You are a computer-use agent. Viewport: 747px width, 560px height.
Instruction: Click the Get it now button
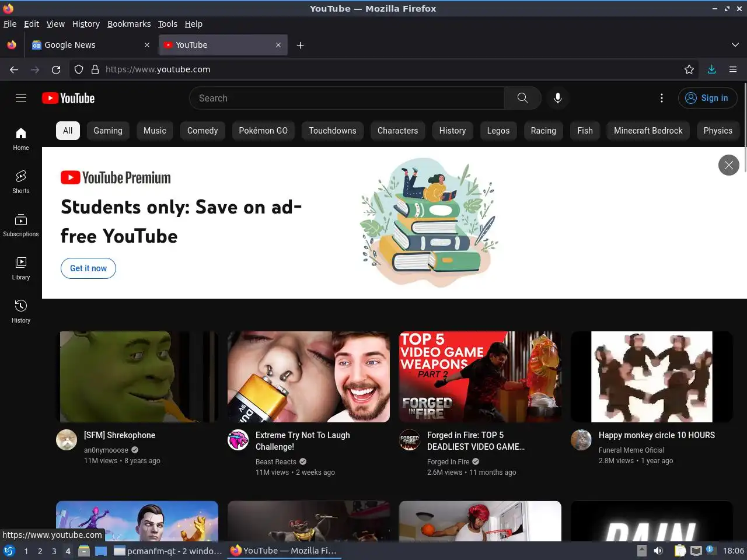coord(88,268)
